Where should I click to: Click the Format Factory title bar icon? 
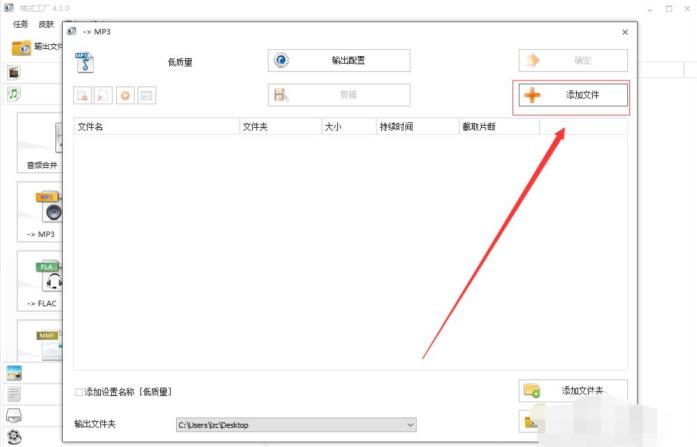tap(8, 8)
